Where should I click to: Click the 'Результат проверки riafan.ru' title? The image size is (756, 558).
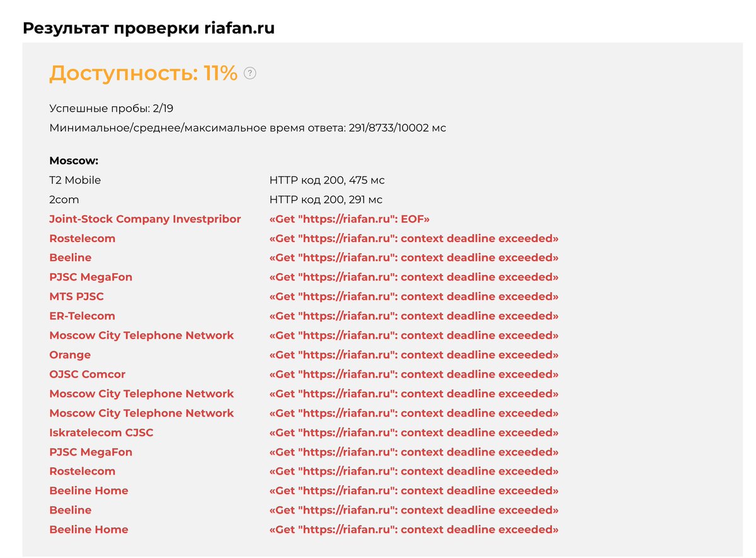point(149,28)
